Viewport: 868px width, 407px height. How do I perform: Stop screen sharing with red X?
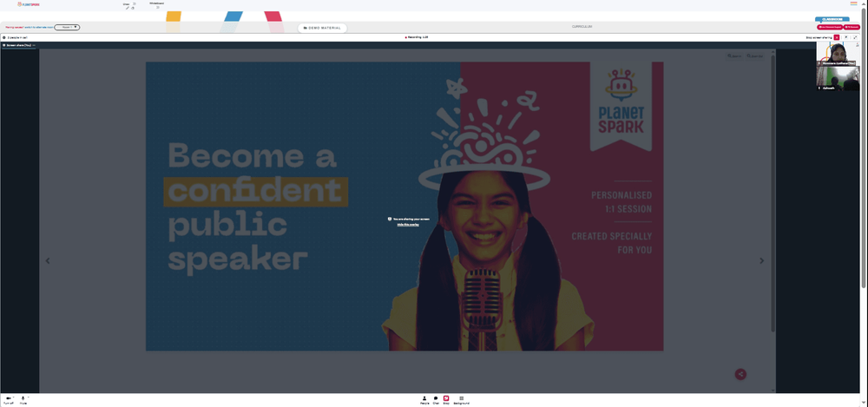click(x=837, y=37)
